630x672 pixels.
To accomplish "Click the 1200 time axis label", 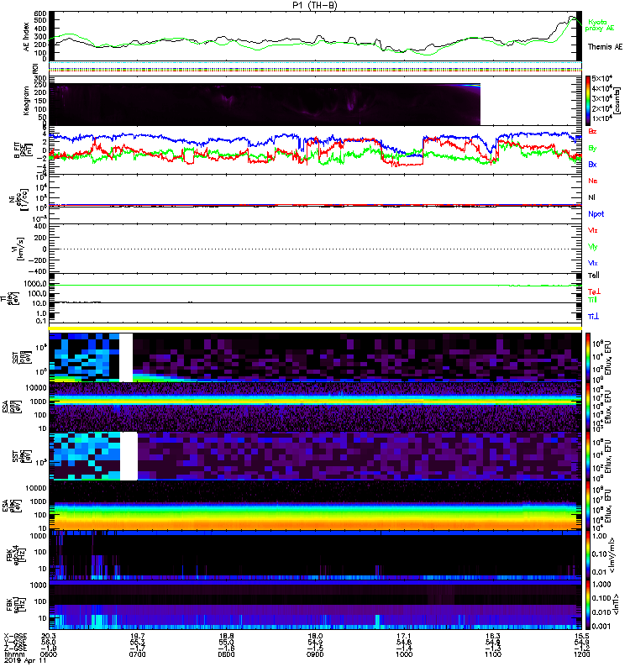I will tap(581, 654).
